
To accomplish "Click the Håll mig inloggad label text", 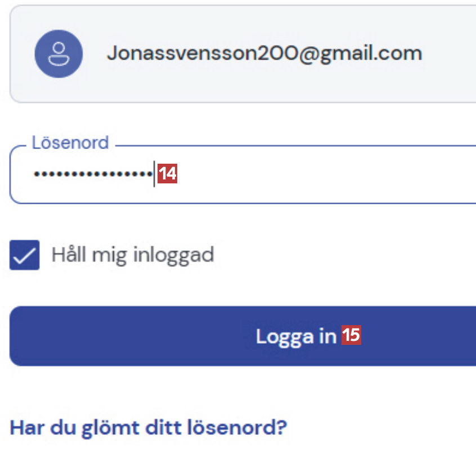I will 133,255.
